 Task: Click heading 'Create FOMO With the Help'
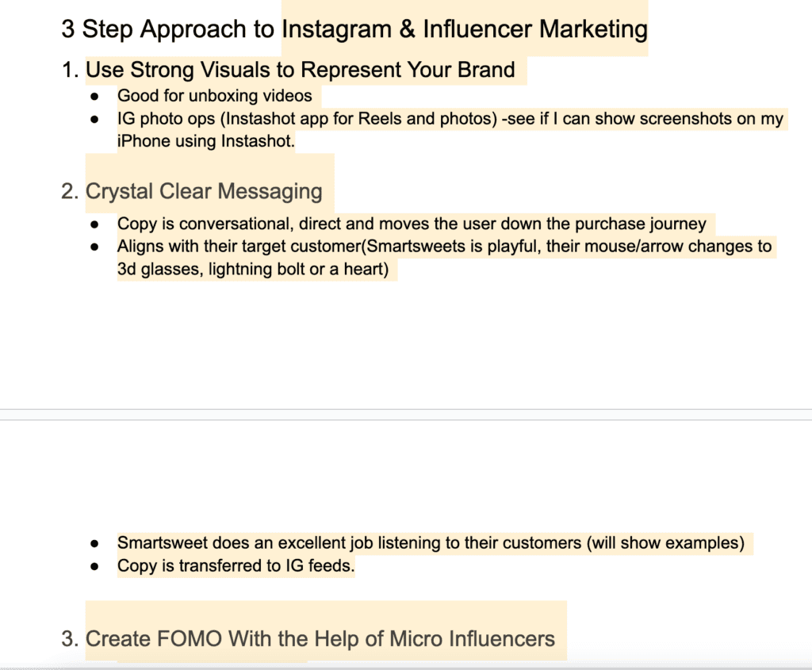320,638
